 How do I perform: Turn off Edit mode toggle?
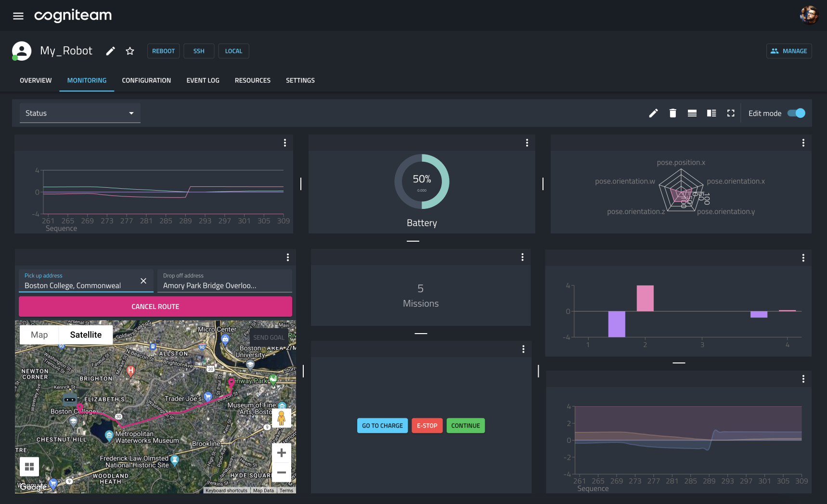(796, 113)
